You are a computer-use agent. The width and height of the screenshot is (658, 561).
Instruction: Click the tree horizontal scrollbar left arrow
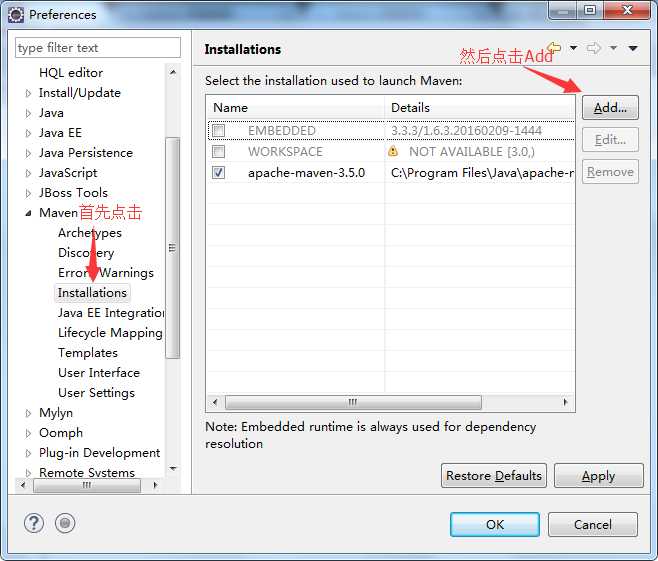23,485
